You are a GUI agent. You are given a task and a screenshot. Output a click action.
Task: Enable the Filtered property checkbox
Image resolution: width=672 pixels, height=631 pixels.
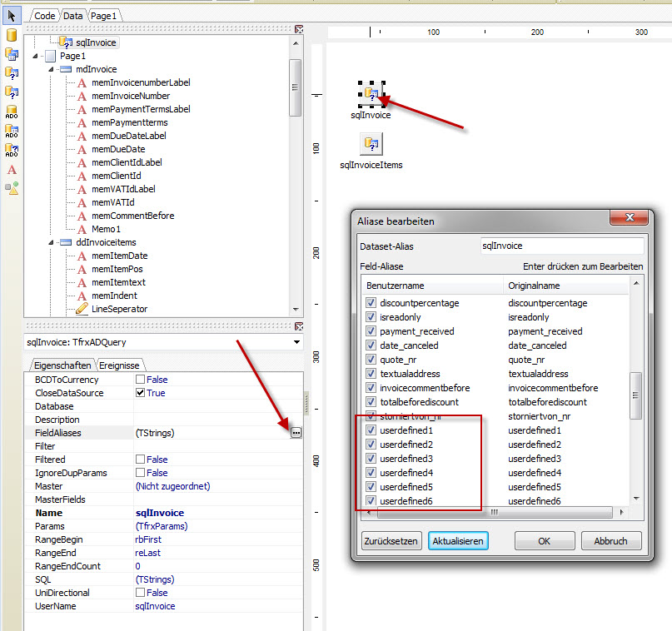click(x=140, y=460)
